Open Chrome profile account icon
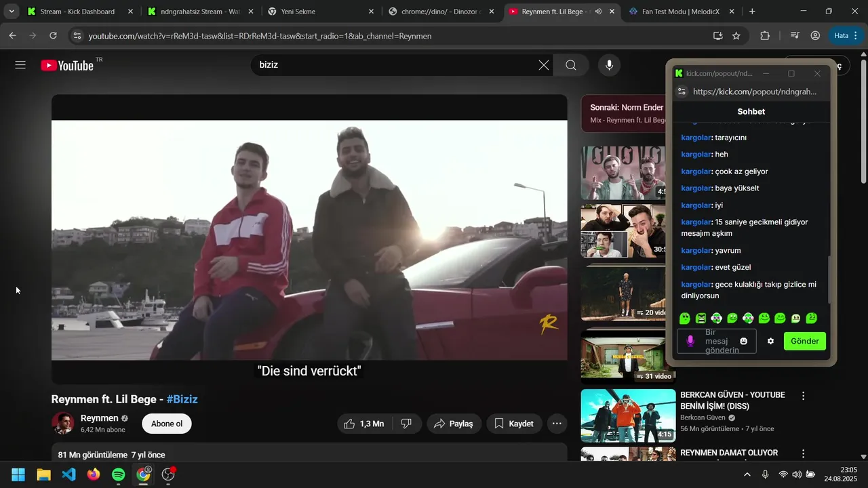This screenshot has width=868, height=488. pyautogui.click(x=815, y=35)
